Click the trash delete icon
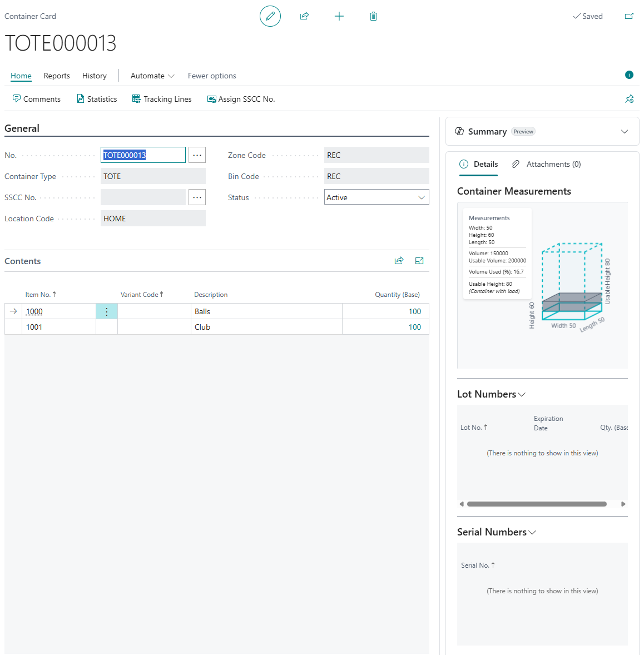This screenshot has width=644, height=655. (373, 16)
